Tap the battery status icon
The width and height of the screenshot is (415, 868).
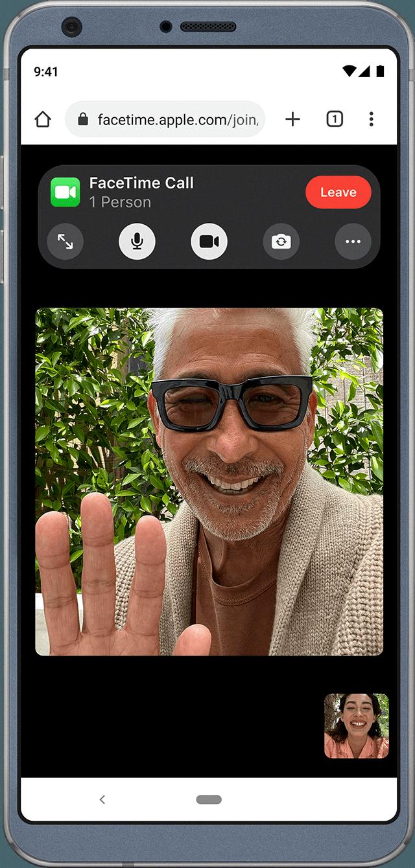click(x=380, y=71)
